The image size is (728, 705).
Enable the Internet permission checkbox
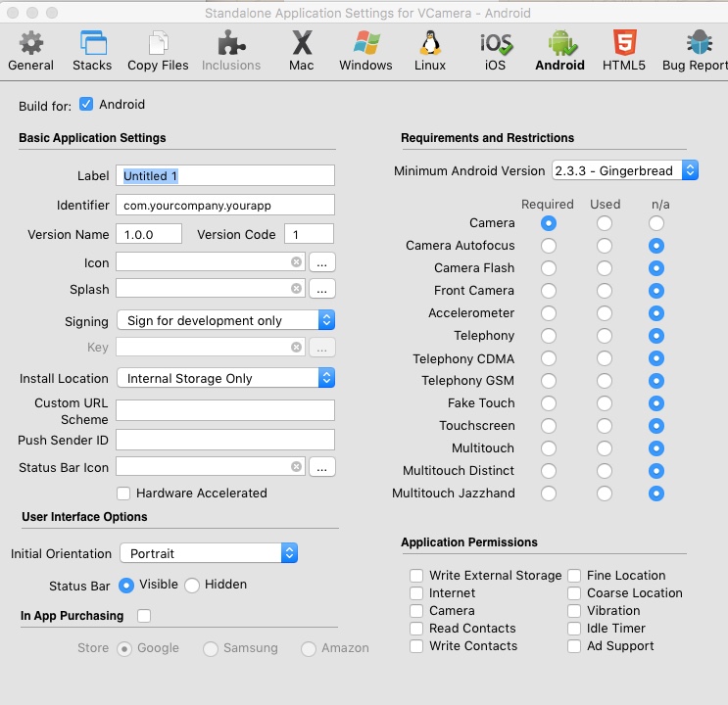pyautogui.click(x=416, y=593)
